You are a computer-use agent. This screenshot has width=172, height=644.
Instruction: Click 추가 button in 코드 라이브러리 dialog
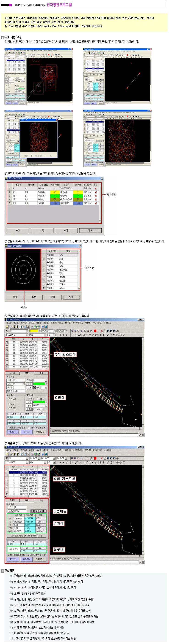click(18, 230)
